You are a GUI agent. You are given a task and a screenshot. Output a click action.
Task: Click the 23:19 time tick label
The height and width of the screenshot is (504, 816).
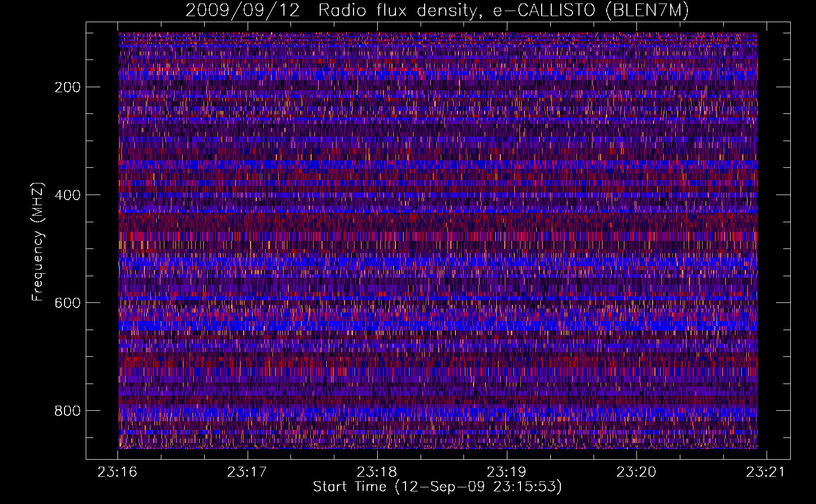[x=506, y=472]
